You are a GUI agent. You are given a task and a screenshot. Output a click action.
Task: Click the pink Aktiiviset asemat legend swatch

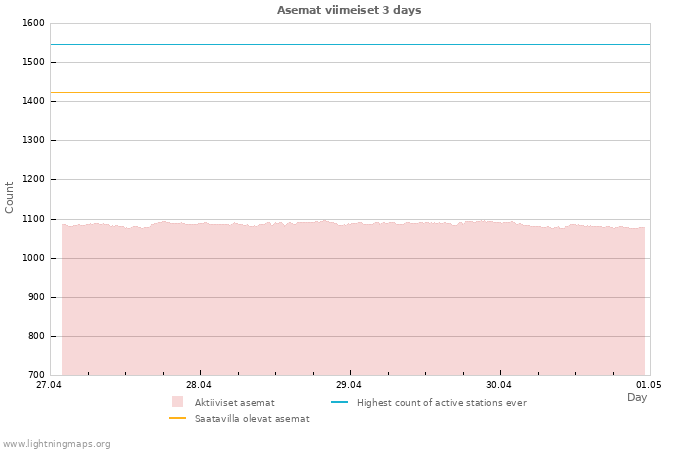tap(177, 402)
